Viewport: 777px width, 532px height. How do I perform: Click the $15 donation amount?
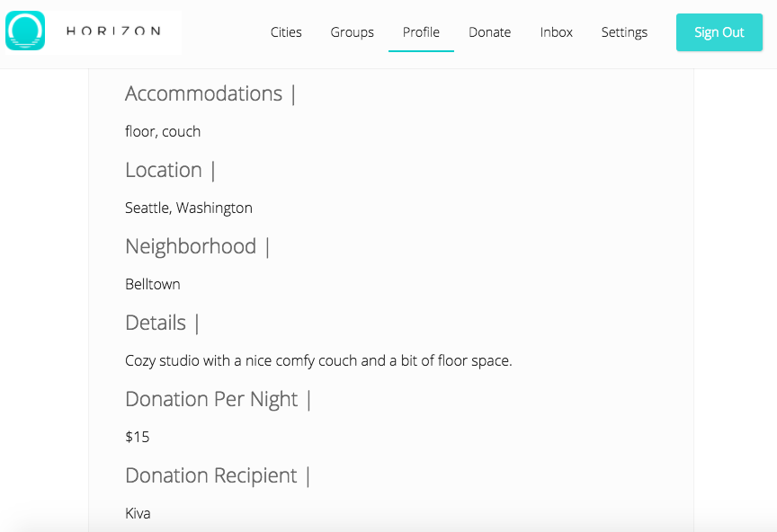(137, 437)
